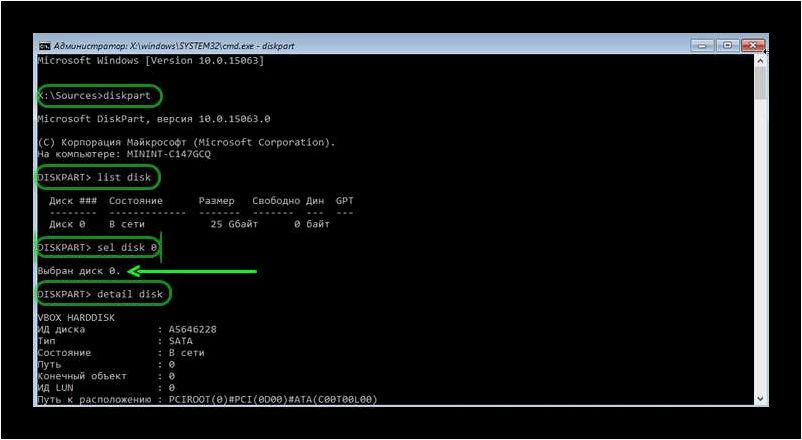This screenshot has width=802, height=440.
Task: Click the 'GPT' column header
Action: (x=345, y=201)
